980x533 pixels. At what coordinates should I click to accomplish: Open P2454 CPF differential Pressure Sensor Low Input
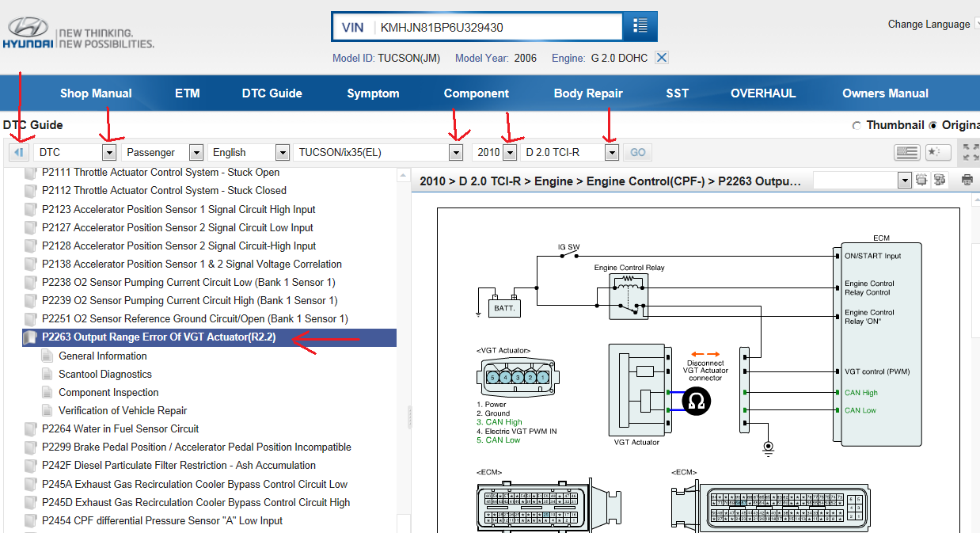pyautogui.click(x=162, y=520)
